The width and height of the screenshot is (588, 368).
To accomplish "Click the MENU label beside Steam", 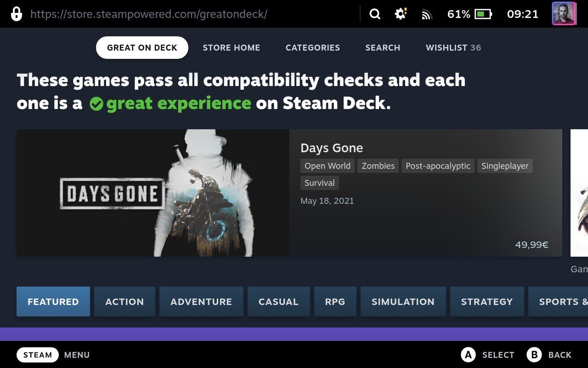I will [77, 355].
